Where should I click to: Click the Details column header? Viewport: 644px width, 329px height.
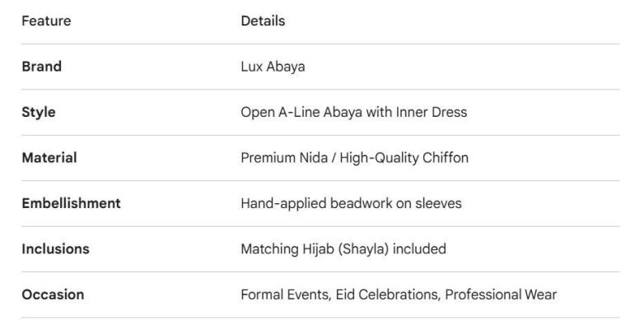[263, 21]
